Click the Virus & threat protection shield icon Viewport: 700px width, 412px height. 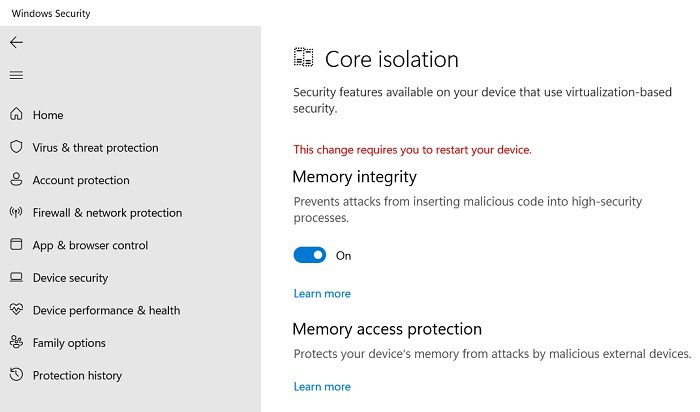pyautogui.click(x=16, y=147)
